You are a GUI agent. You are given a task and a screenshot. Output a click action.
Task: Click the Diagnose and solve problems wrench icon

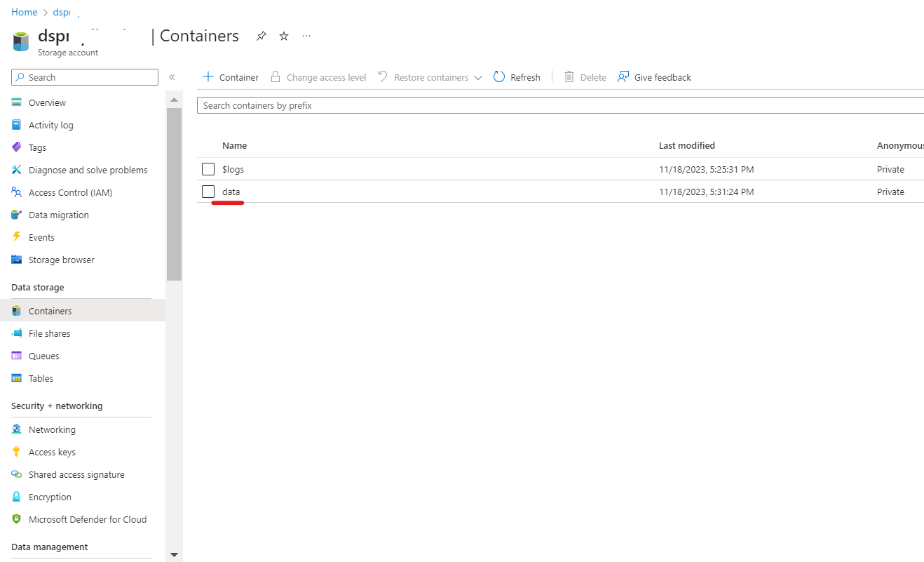pos(17,170)
